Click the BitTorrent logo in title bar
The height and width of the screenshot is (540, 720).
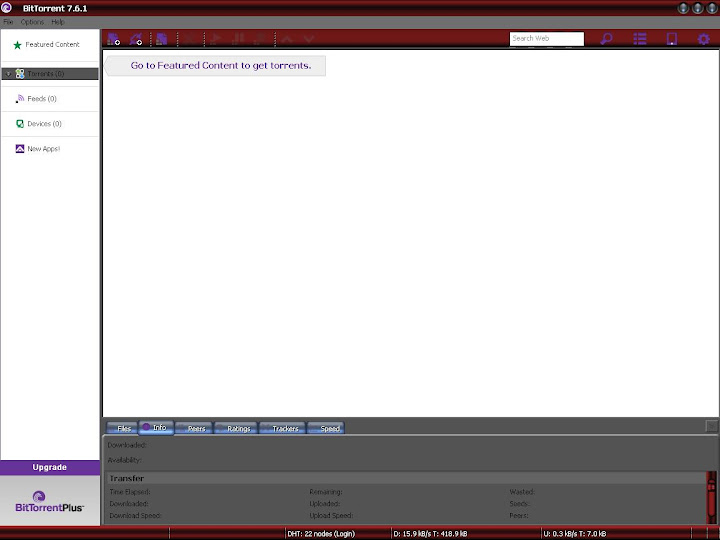[x=6, y=8]
